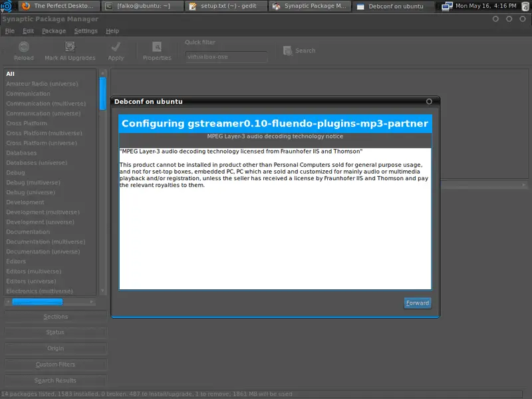This screenshot has width=532, height=399.
Task: Click the Debconf dialog title bar circle button
Action: pos(429,102)
